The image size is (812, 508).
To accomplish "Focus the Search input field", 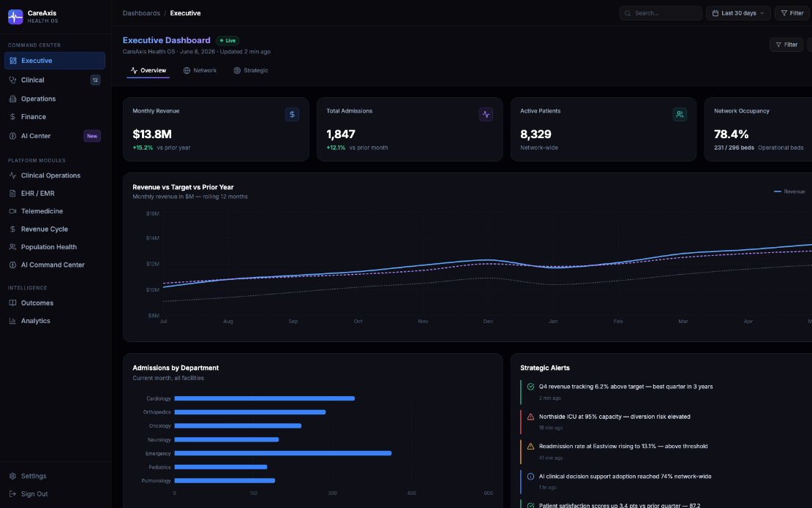I will (x=661, y=13).
